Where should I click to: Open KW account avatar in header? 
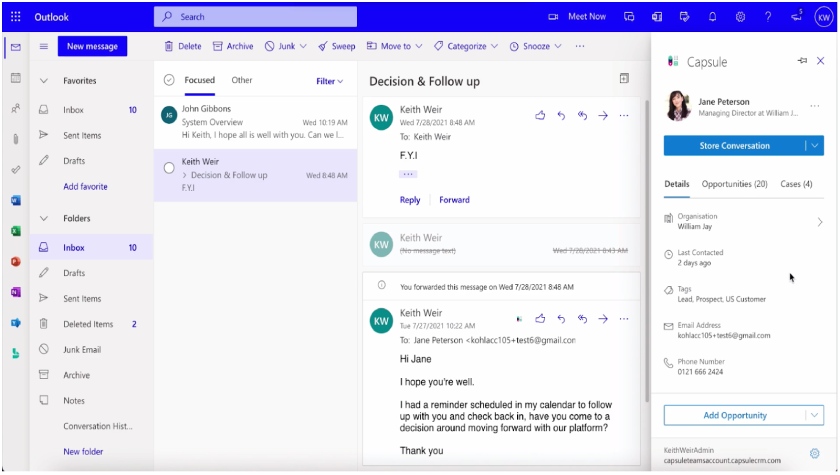click(x=823, y=17)
